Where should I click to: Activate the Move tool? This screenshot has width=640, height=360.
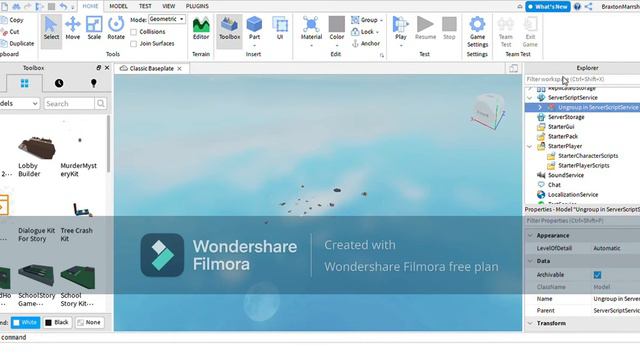[x=73, y=29]
